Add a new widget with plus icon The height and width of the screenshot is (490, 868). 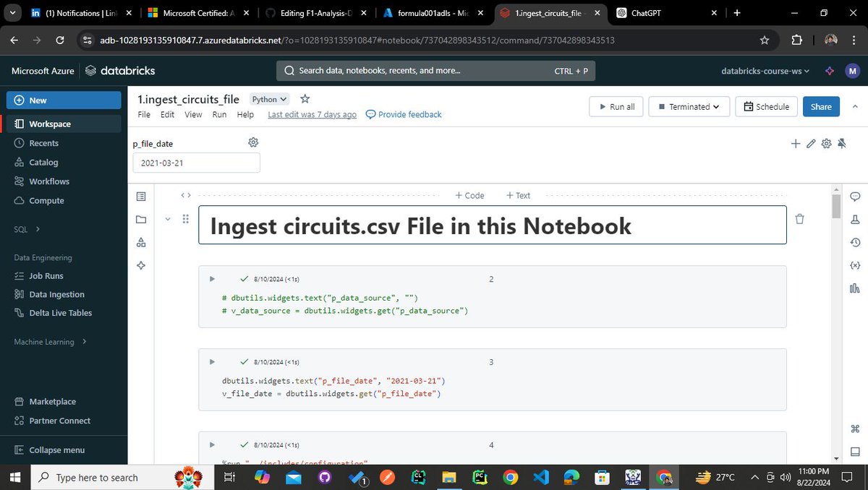796,144
